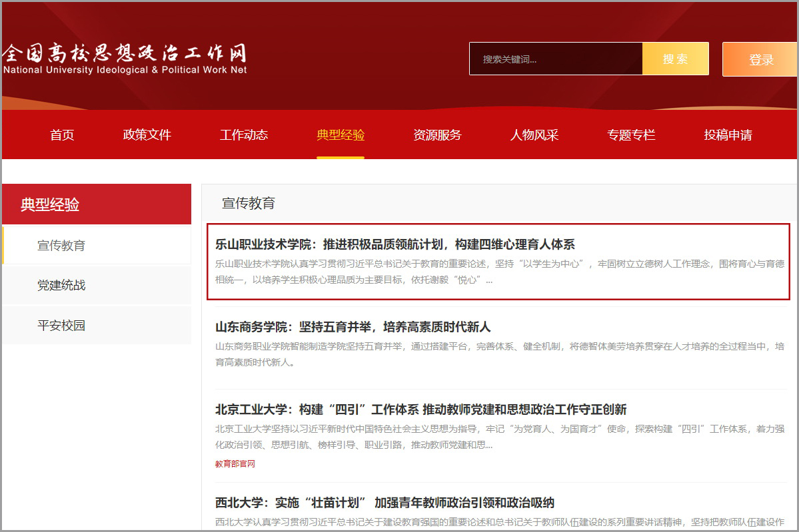The height and width of the screenshot is (532, 799).
Task: Click the 教育部官网 source label
Action: click(x=235, y=463)
